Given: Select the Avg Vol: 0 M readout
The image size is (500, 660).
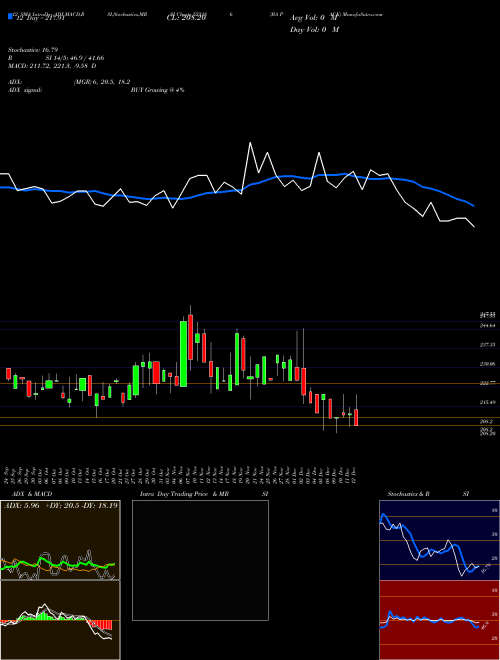Looking at the screenshot, I should coord(314,18).
